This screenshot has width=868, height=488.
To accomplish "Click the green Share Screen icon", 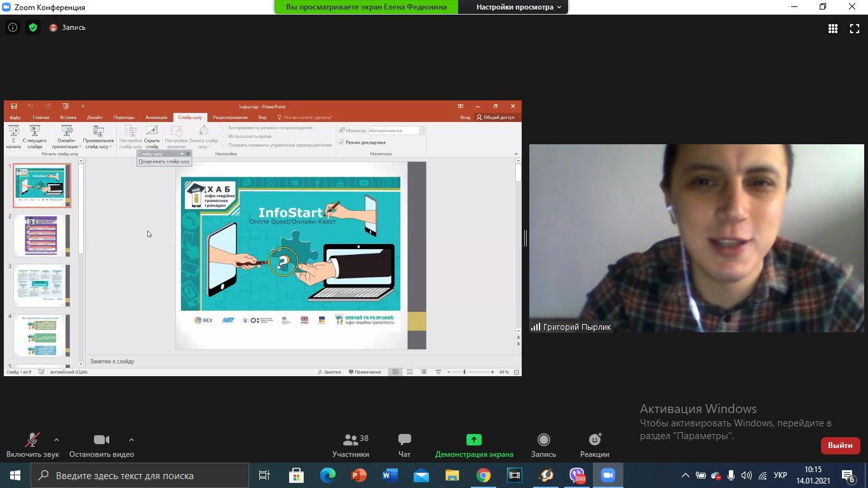I will coord(473,440).
